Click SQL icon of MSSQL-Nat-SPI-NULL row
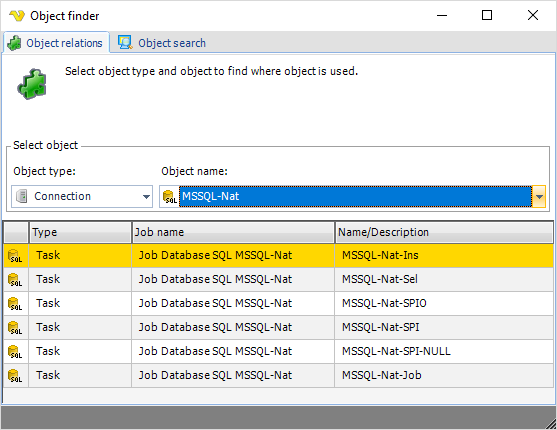This screenshot has height=430, width=557. (x=15, y=352)
